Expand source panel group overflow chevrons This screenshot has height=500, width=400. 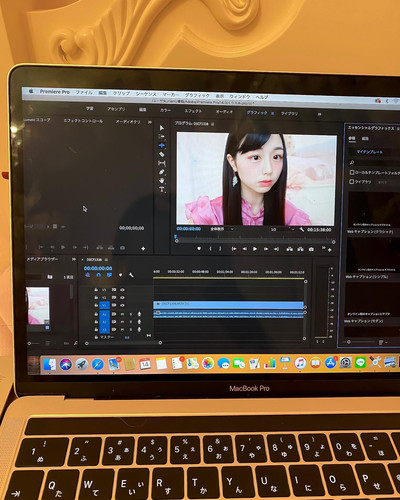point(150,122)
